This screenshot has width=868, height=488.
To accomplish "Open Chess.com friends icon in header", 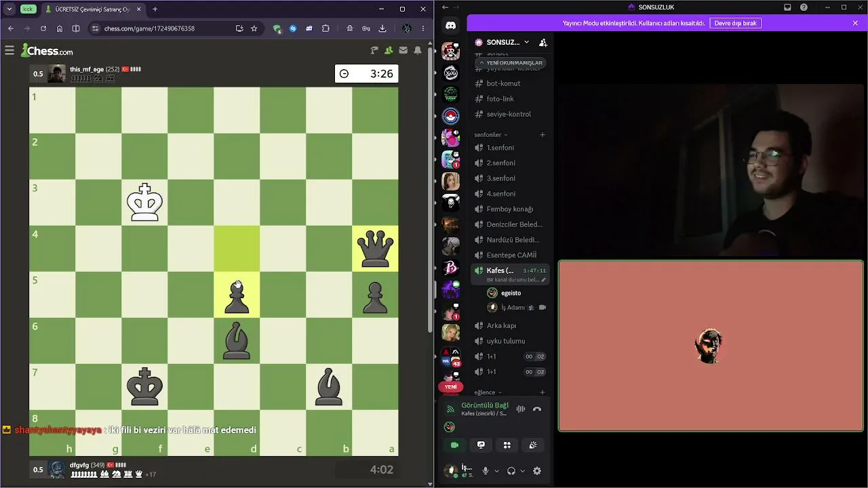I will [x=389, y=50].
